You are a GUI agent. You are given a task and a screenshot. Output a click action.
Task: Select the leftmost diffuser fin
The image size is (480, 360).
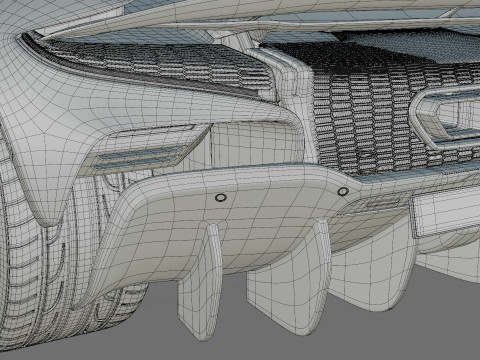click(200, 282)
